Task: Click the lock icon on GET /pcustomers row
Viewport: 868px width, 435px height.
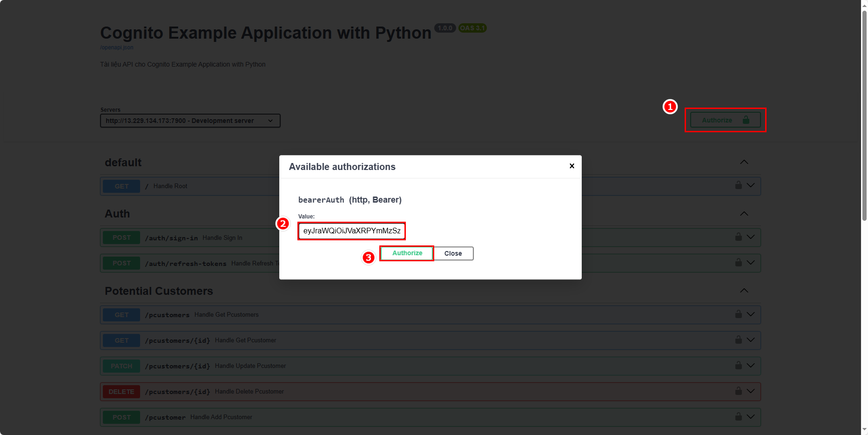Action: click(x=738, y=314)
